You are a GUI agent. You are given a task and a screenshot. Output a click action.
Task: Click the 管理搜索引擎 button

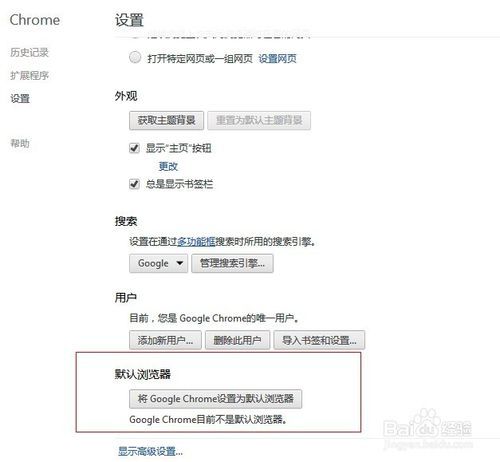point(232,263)
